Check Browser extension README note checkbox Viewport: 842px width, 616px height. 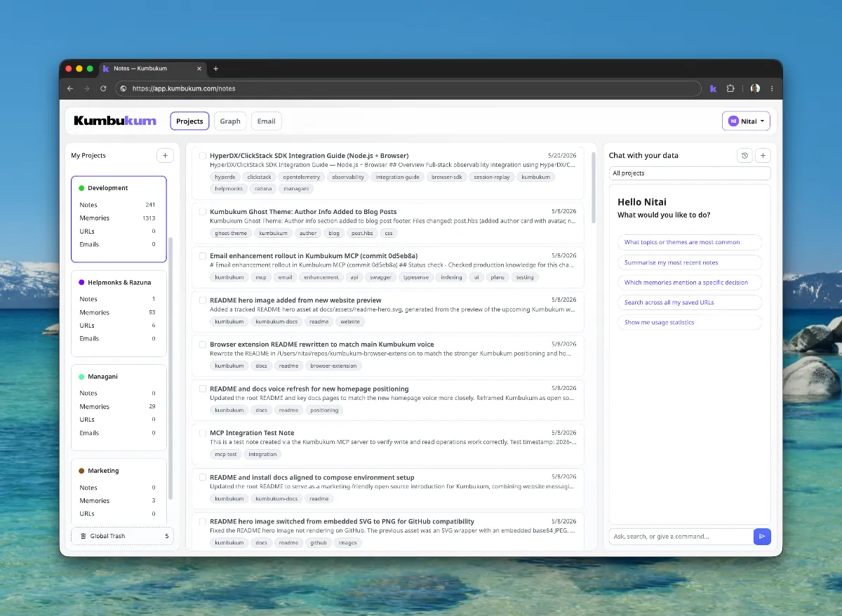tap(202, 344)
